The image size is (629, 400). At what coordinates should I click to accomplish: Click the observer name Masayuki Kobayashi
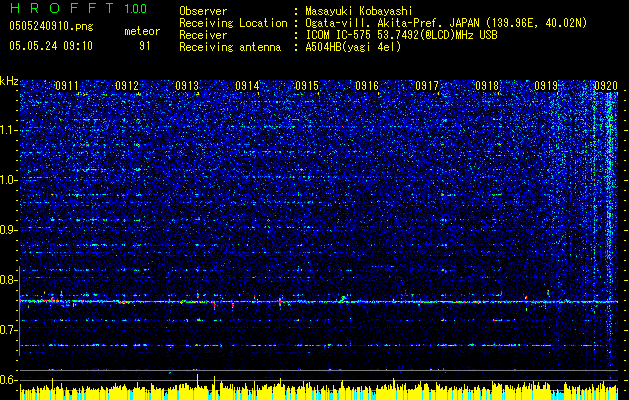(359, 11)
